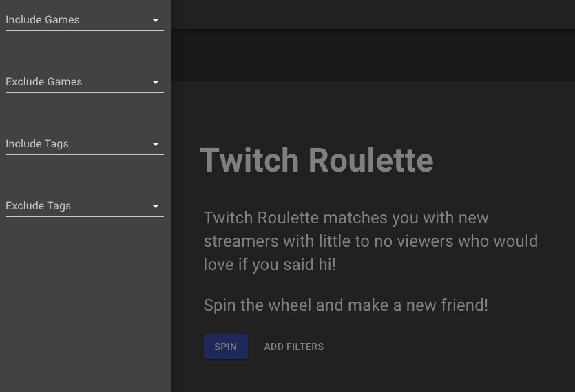This screenshot has height=392, width=575.
Task: Open the Include Games select field
Action: 76,20
